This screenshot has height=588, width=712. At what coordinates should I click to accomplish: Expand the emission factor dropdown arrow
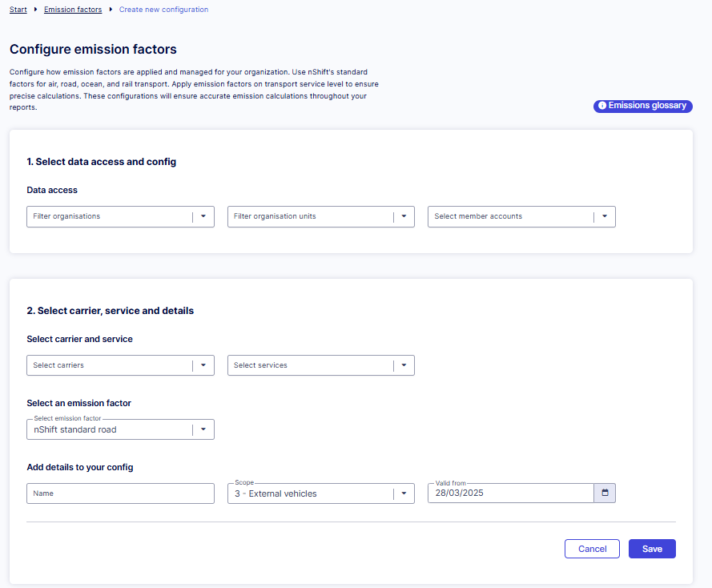203,429
